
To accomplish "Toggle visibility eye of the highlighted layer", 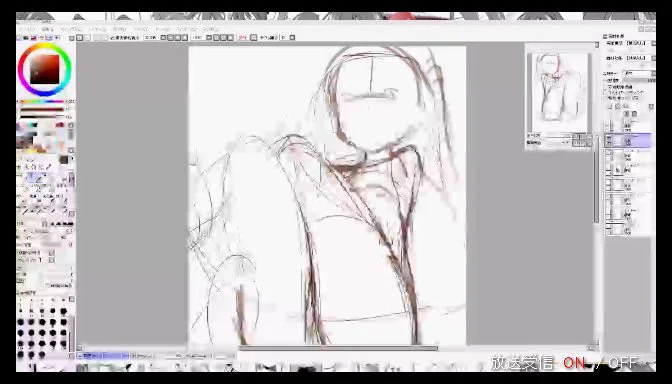I will click(609, 137).
